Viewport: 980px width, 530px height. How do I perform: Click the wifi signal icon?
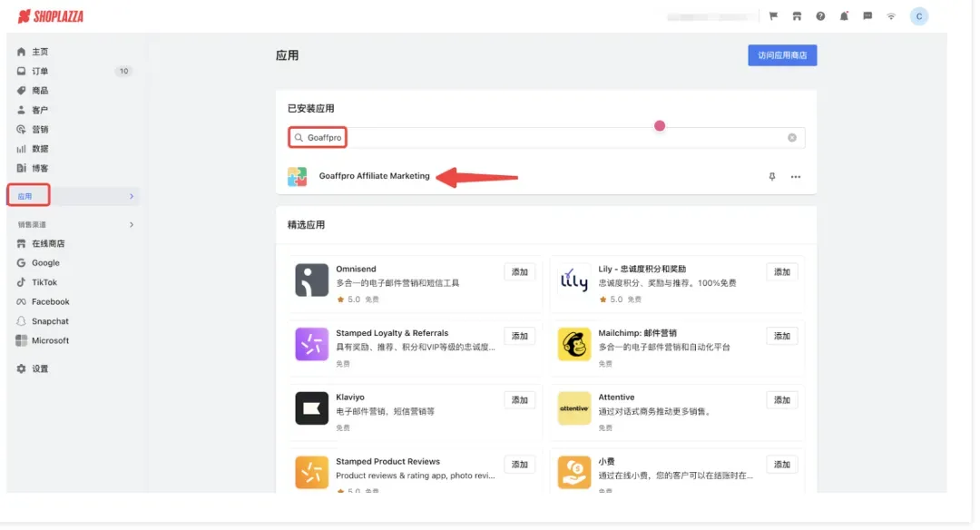click(x=891, y=16)
